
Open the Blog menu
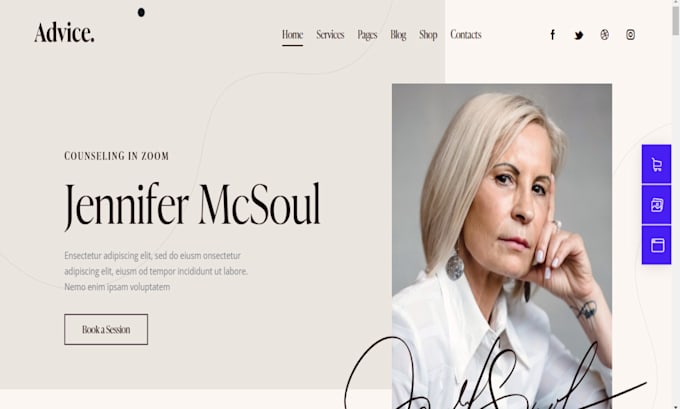pyautogui.click(x=398, y=35)
